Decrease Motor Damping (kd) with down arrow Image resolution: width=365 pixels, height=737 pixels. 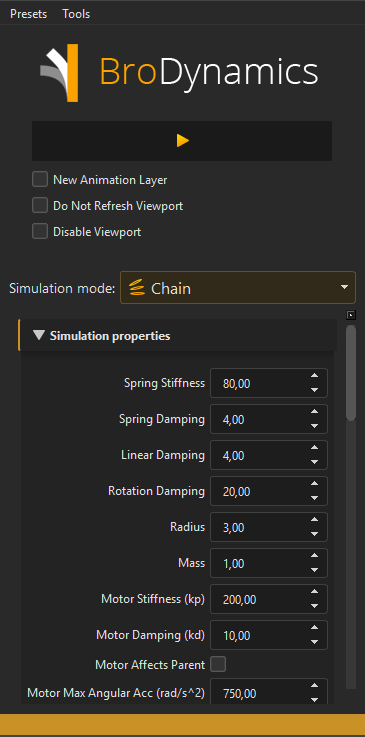(315, 642)
